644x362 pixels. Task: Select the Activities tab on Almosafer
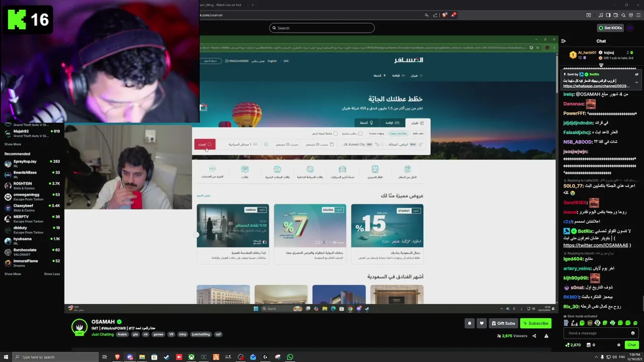[x=367, y=123]
